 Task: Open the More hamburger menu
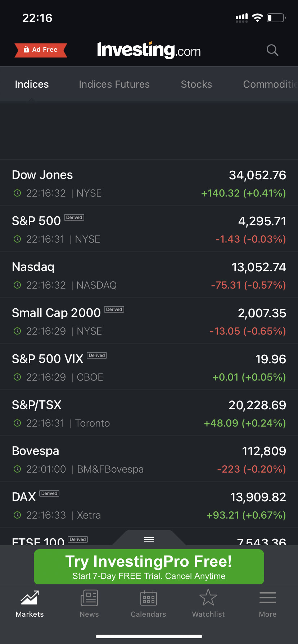point(267,598)
